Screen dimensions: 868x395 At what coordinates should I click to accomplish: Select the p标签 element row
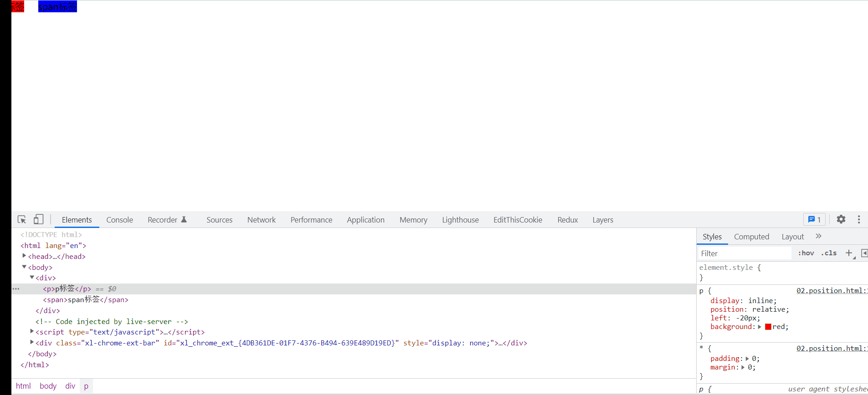point(354,289)
